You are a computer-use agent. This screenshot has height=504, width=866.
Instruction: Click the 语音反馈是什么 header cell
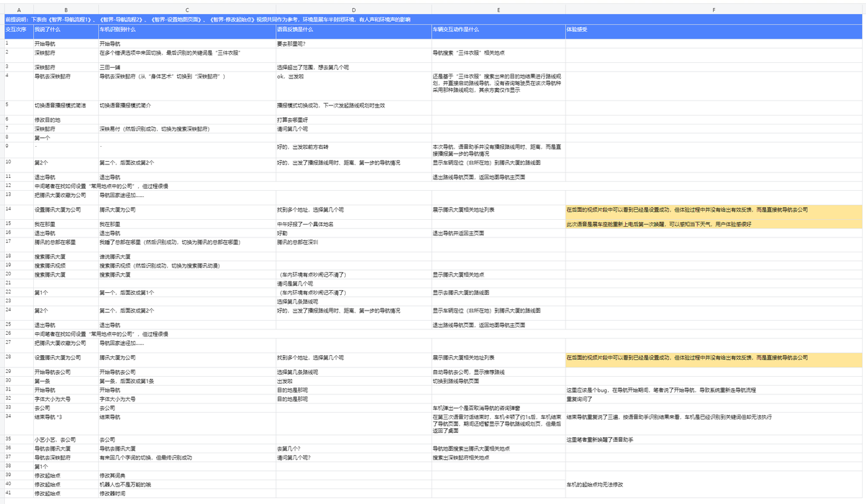pos(354,32)
